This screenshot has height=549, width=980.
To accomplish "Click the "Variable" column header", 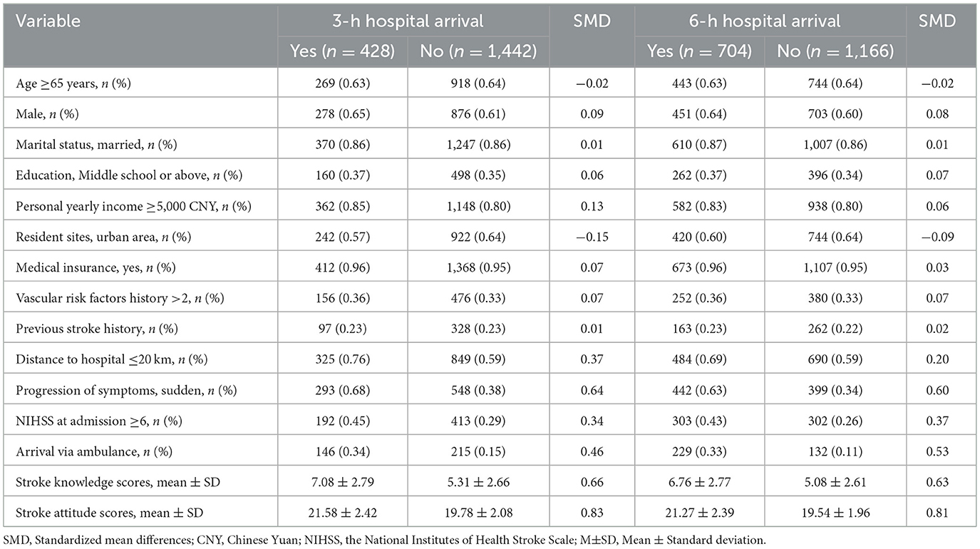I will [x=49, y=21].
